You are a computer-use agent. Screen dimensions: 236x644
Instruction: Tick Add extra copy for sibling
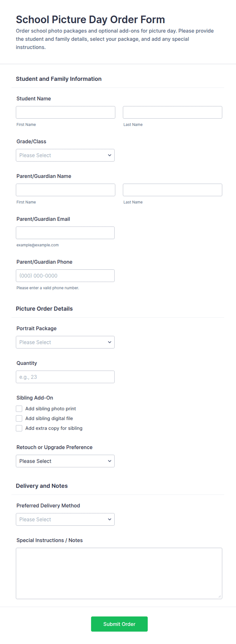(x=19, y=428)
